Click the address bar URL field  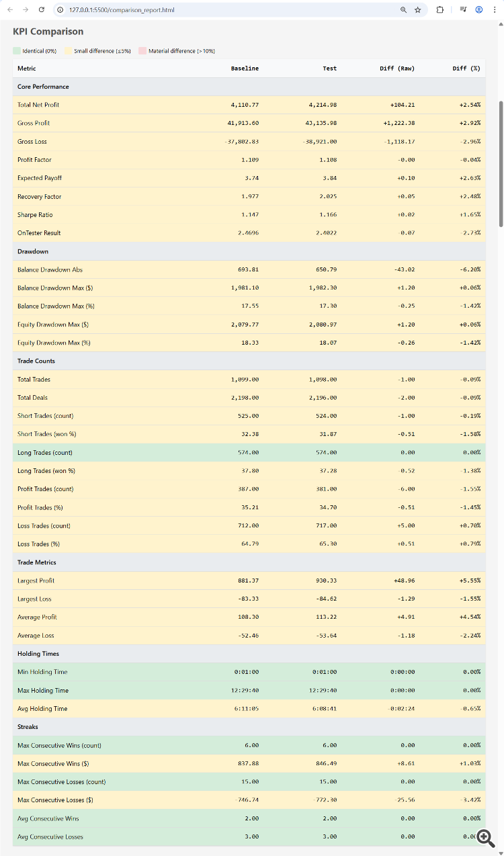[202, 10]
